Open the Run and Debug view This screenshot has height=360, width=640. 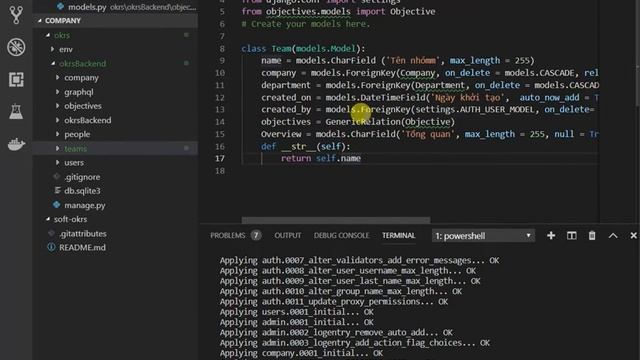[x=16, y=47]
